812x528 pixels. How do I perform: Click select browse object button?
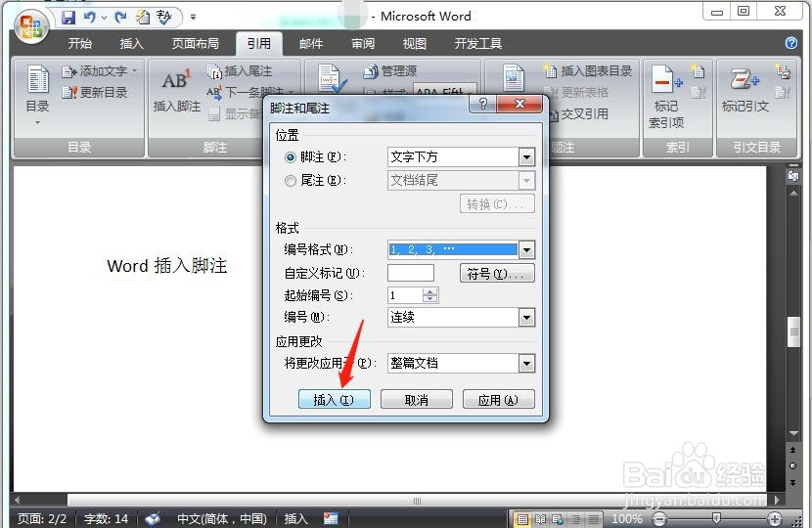click(792, 465)
